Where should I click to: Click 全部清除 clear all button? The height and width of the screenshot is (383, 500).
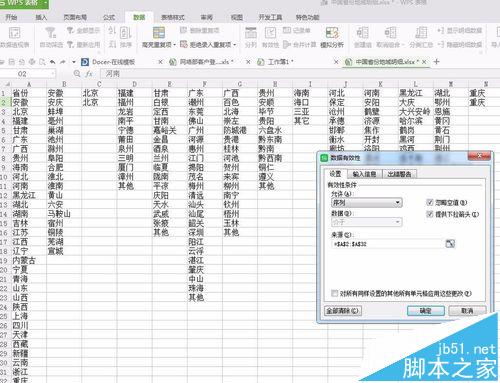tap(343, 311)
